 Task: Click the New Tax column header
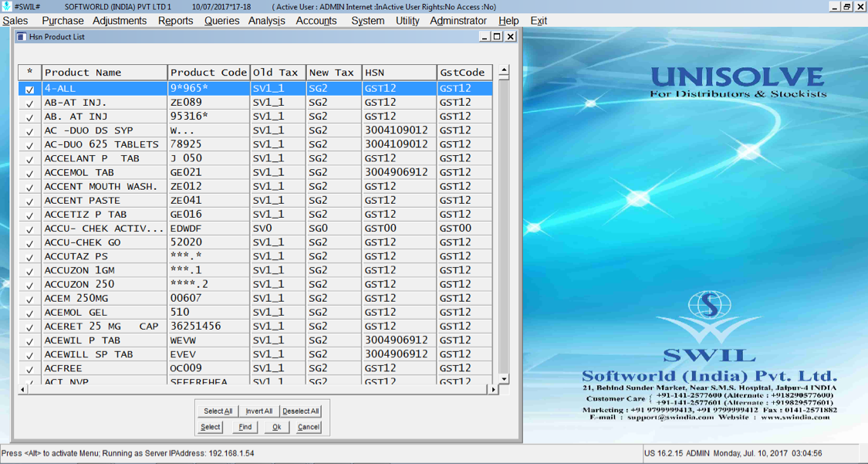(x=334, y=73)
